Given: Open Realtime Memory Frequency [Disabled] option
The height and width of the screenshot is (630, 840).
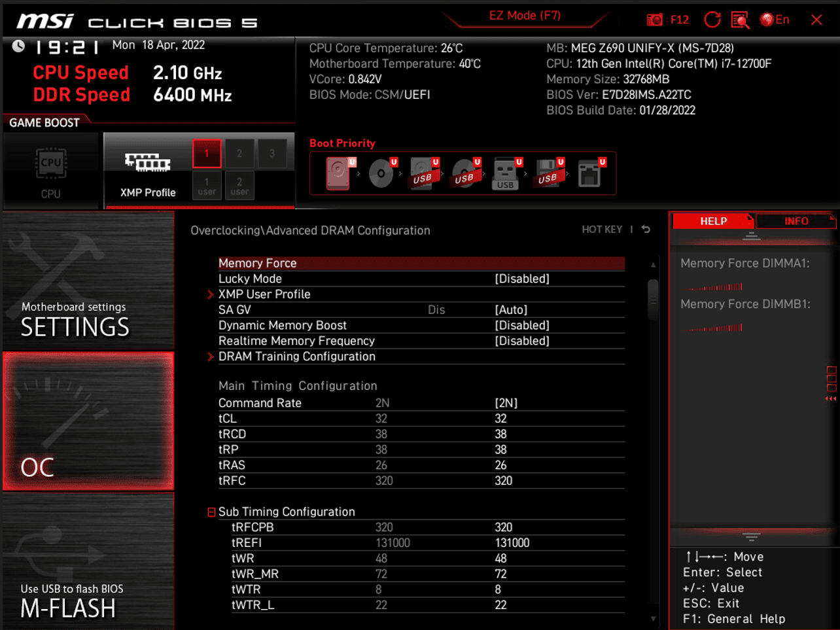Looking at the screenshot, I should [x=522, y=341].
